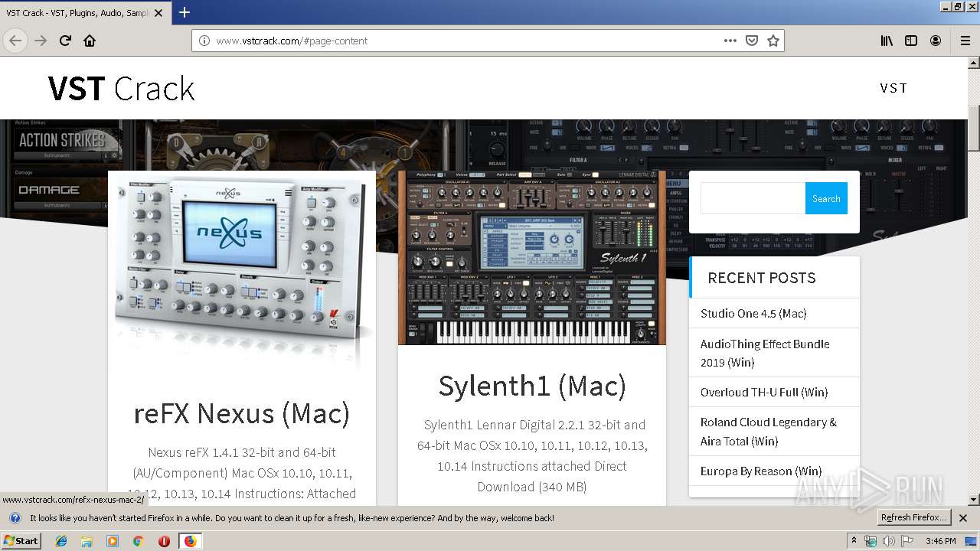
Task: Toggle the sidebars view icon
Action: (x=911, y=41)
